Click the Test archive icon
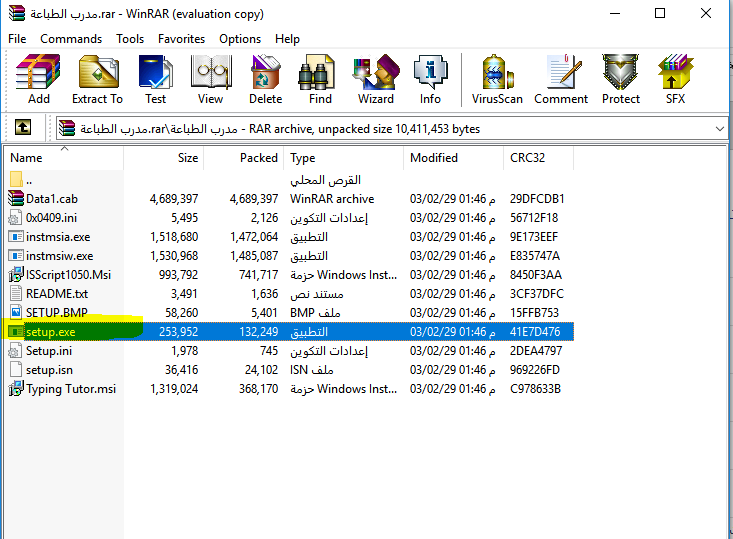733x539 pixels. coord(156,72)
